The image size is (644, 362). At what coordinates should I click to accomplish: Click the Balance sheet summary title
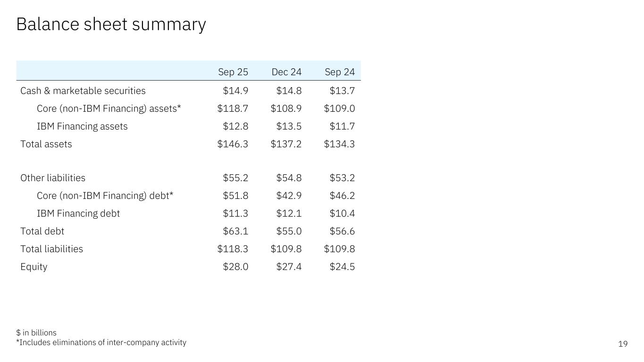pyautogui.click(x=111, y=24)
